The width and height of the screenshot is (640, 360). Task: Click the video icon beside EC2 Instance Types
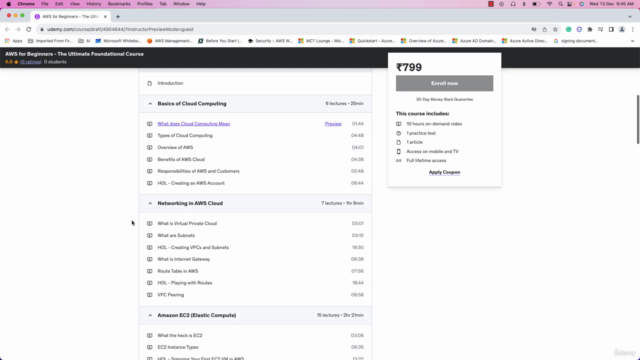[x=149, y=347]
